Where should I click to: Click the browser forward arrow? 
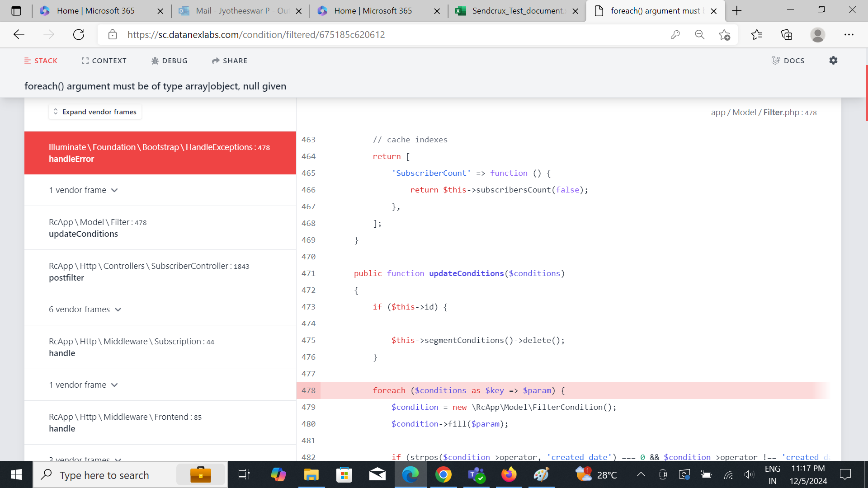coord(49,35)
